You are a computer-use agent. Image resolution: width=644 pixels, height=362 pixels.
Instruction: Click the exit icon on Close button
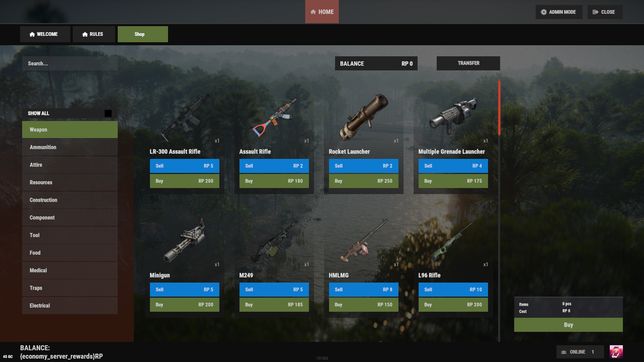[595, 12]
